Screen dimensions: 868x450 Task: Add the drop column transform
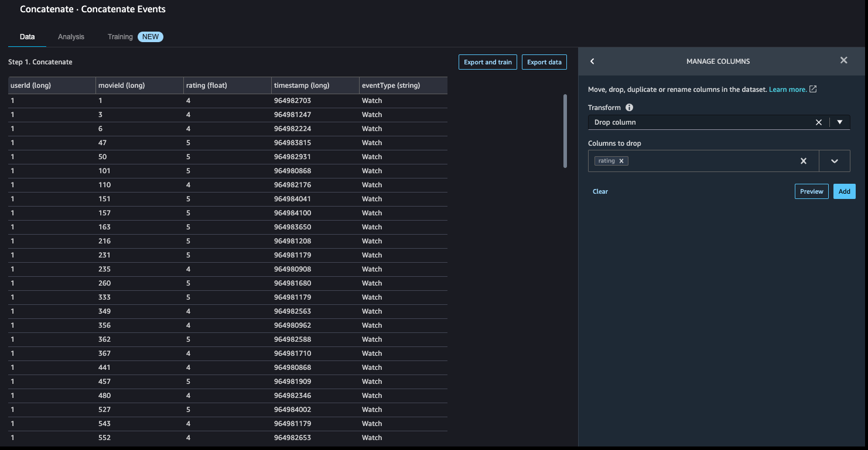tap(844, 191)
